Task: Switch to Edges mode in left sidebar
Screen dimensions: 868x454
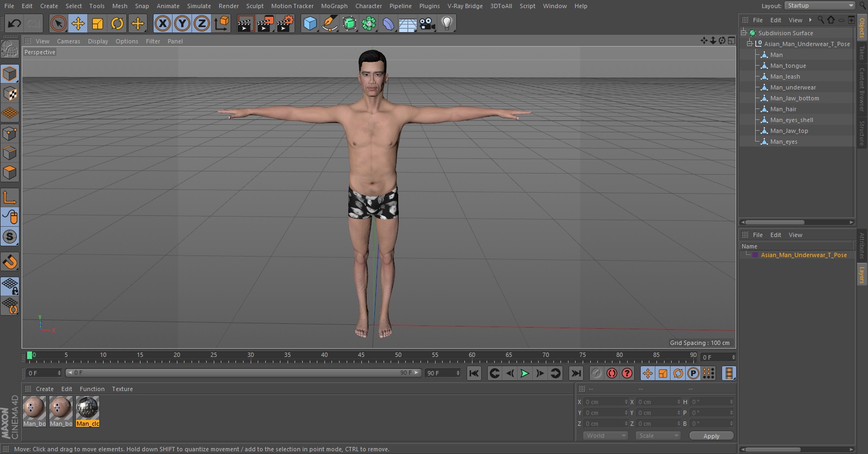Action: pos(10,153)
